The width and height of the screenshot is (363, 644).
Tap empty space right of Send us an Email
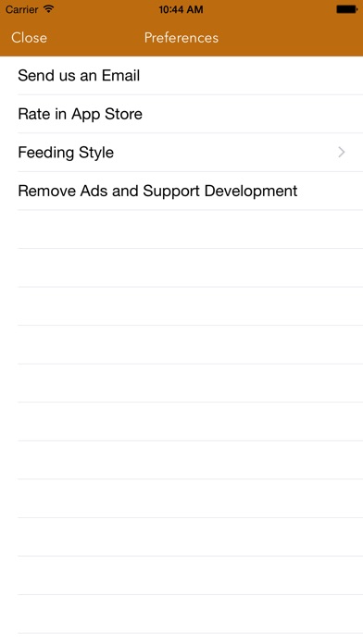(252, 76)
